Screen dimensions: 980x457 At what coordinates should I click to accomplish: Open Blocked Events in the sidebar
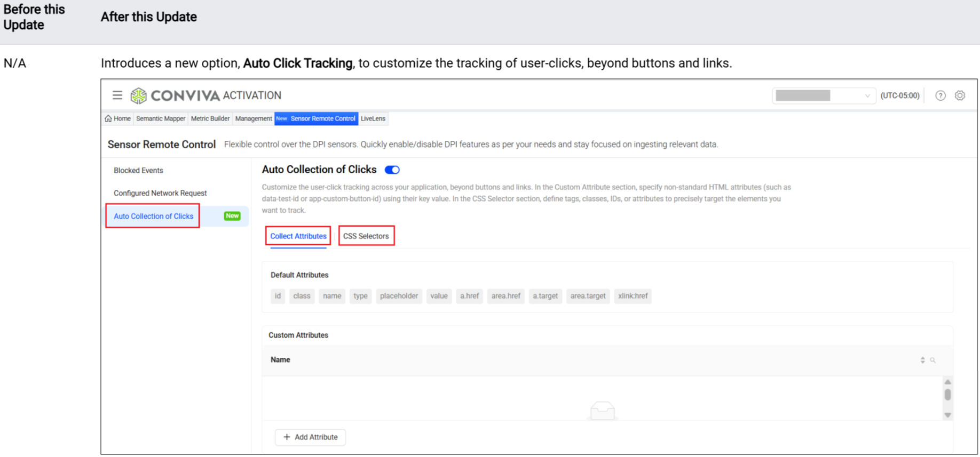point(138,171)
